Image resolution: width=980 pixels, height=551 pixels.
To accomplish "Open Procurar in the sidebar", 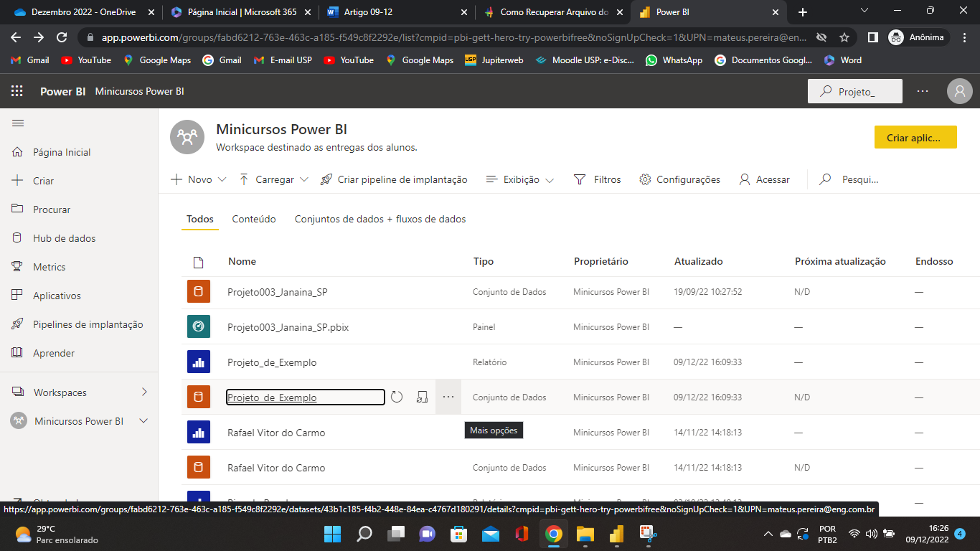I will point(52,209).
